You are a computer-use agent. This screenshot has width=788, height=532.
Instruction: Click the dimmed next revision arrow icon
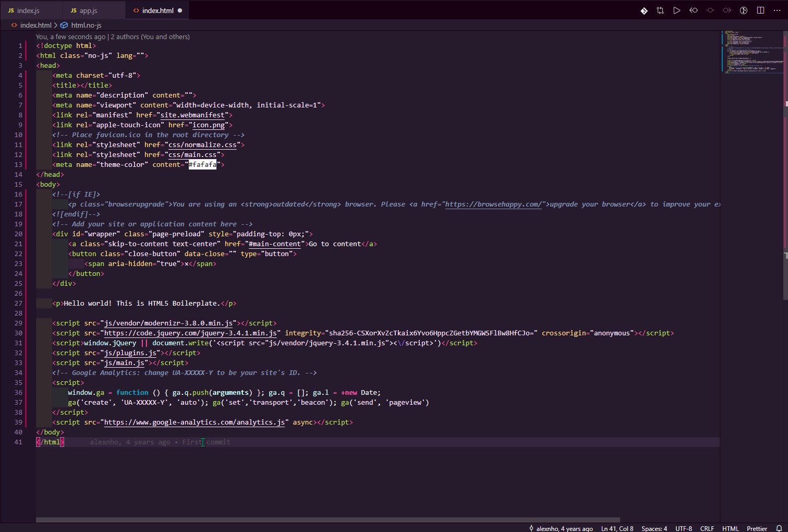tap(727, 10)
